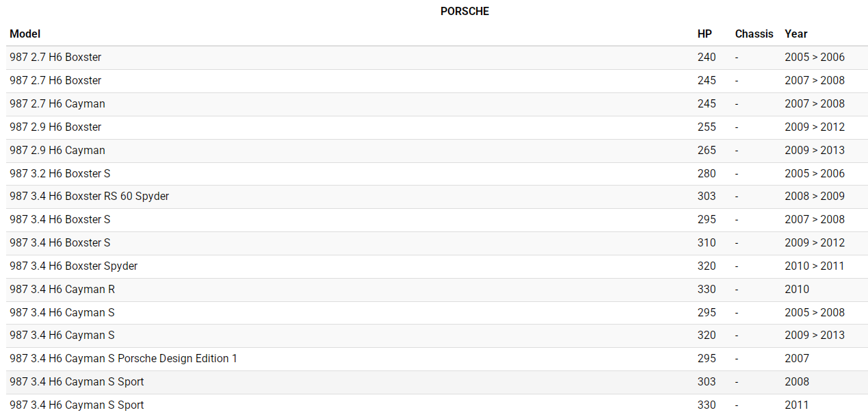Select the 987 2.9 H6 Boxster row

[55, 127]
